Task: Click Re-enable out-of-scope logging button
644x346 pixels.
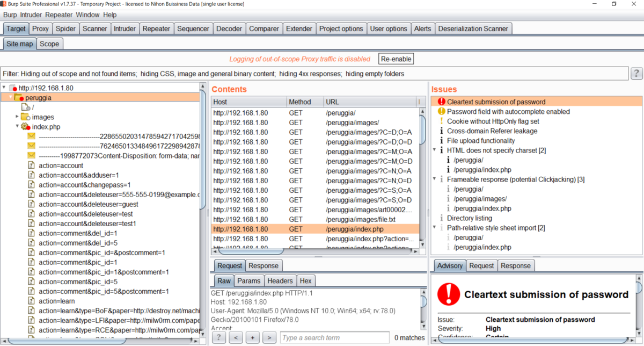Action: coord(397,59)
